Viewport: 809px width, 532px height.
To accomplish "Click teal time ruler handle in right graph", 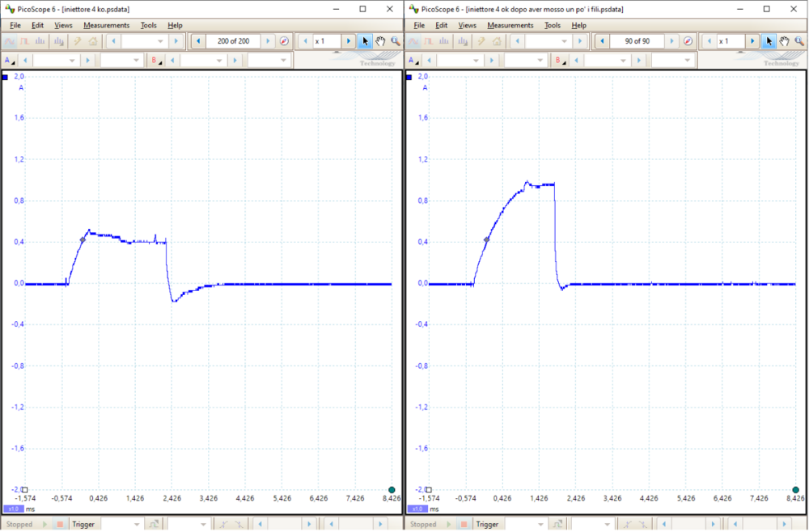I will point(795,490).
